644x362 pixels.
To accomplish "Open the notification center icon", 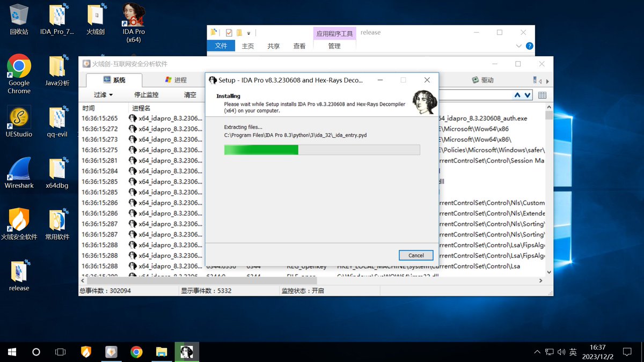I will pos(627,352).
